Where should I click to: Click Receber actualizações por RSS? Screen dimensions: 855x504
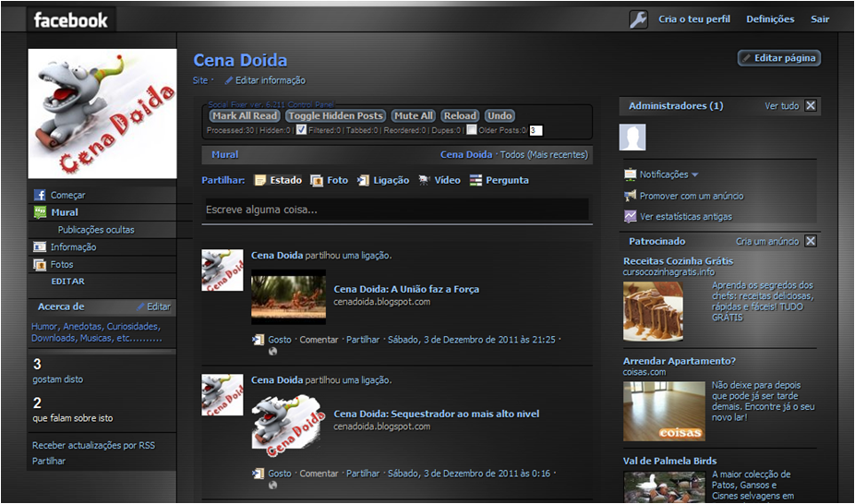[x=93, y=445]
